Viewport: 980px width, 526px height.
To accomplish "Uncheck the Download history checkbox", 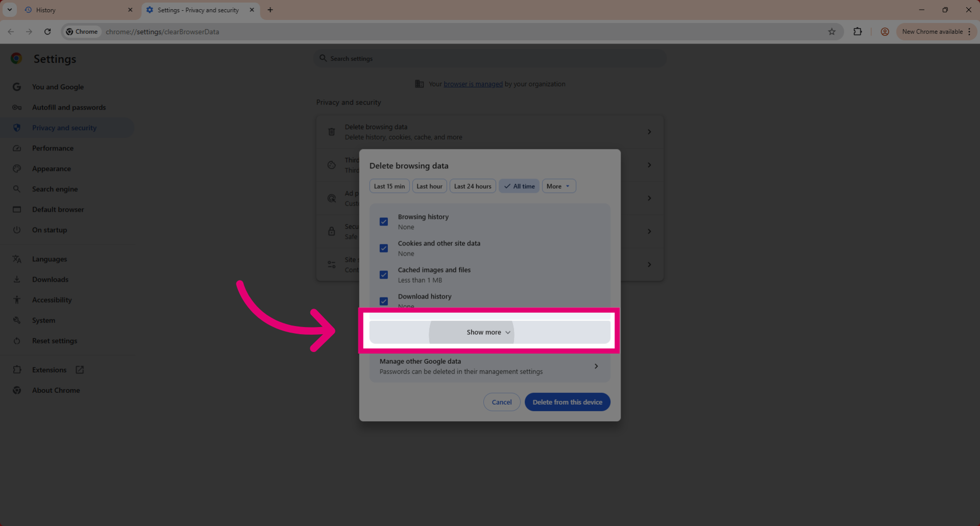I will pos(384,302).
